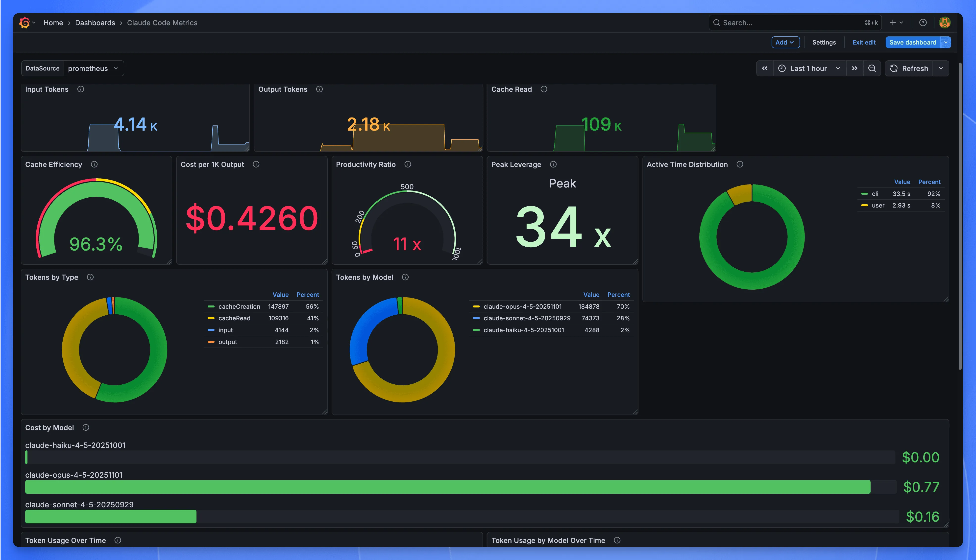976x560 pixels.
Task: Toggle the user series in Active Time Distribution
Action: [878, 205]
